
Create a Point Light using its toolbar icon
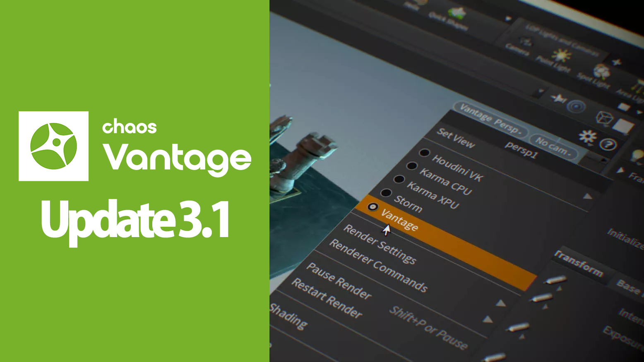560,55
